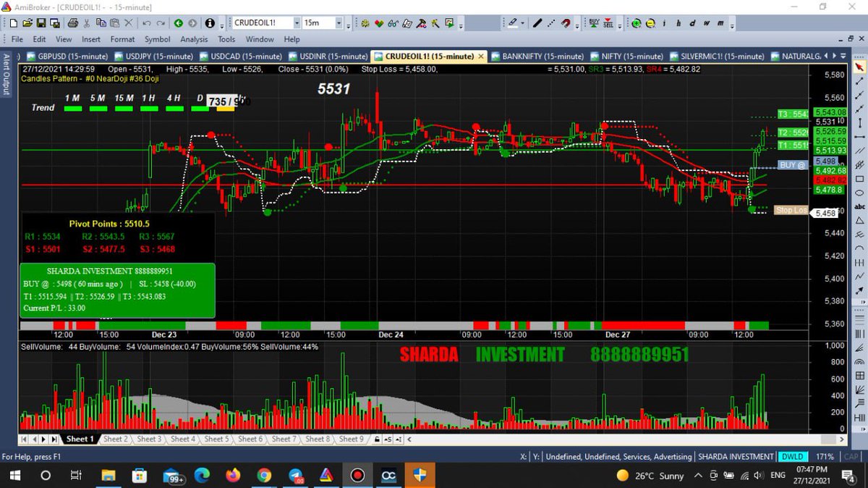Viewport: 868px width, 488px height.
Task: Select the abc text tool
Action: tap(859, 206)
